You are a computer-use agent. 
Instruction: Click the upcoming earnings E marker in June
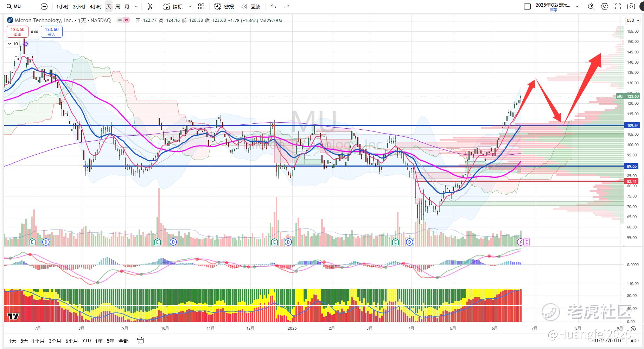pyautogui.click(x=527, y=242)
